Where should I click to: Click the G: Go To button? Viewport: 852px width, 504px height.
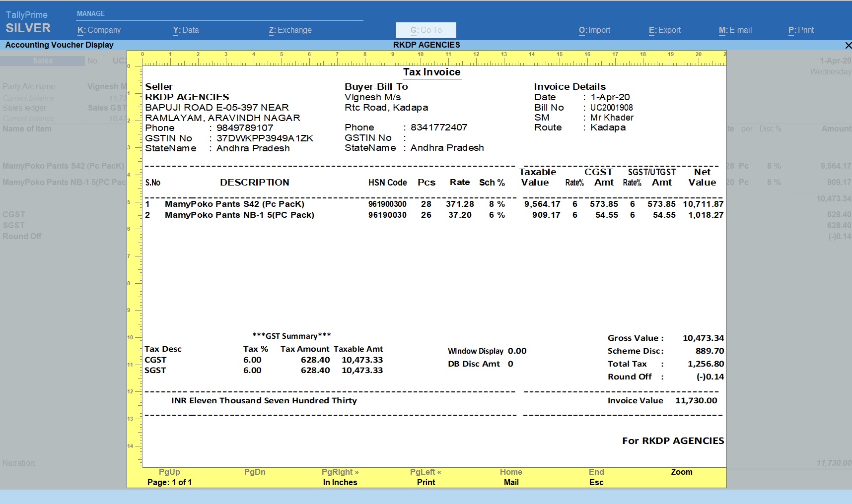(x=426, y=30)
